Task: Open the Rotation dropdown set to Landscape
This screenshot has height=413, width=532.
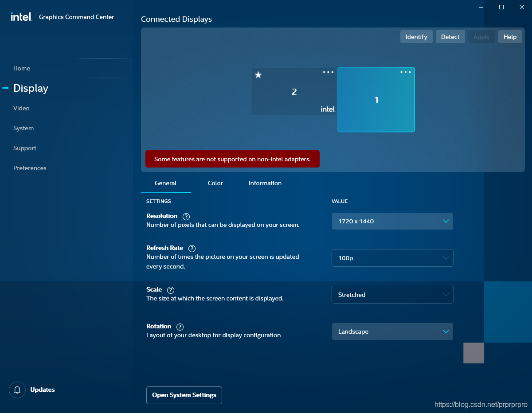Action: click(392, 331)
